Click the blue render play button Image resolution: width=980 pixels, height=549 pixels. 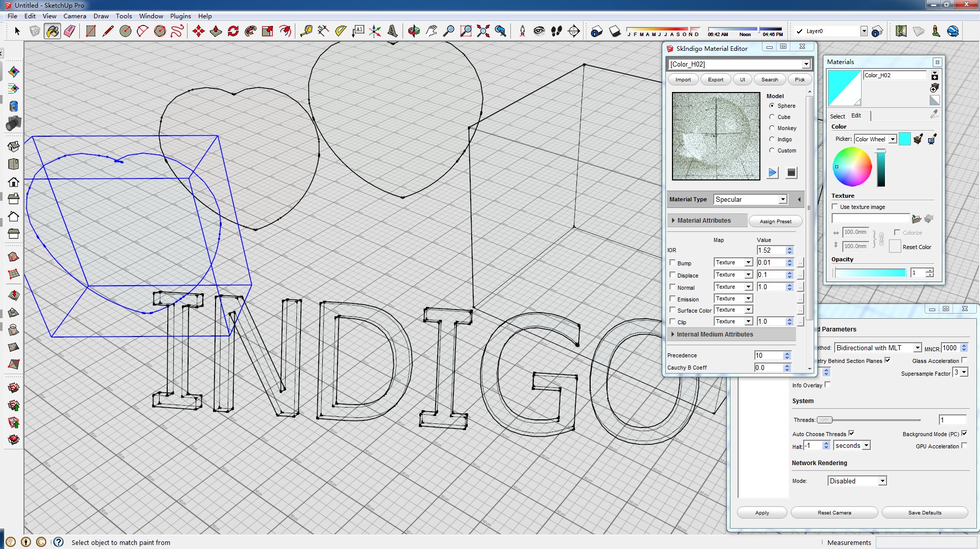click(x=772, y=173)
